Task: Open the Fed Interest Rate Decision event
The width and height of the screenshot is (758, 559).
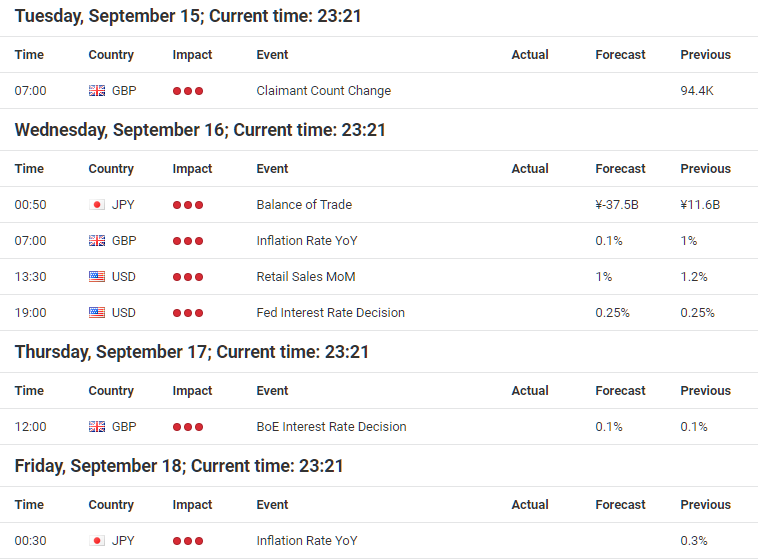Action: pos(330,313)
